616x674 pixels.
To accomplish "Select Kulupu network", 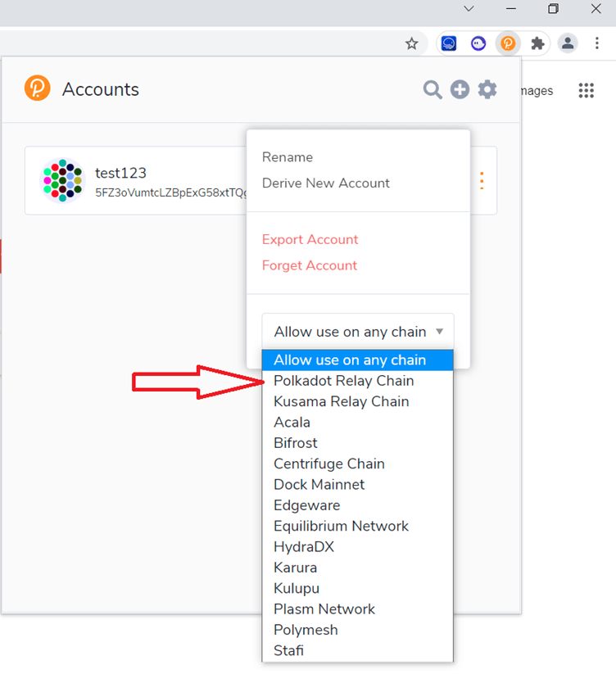I will [358, 588].
